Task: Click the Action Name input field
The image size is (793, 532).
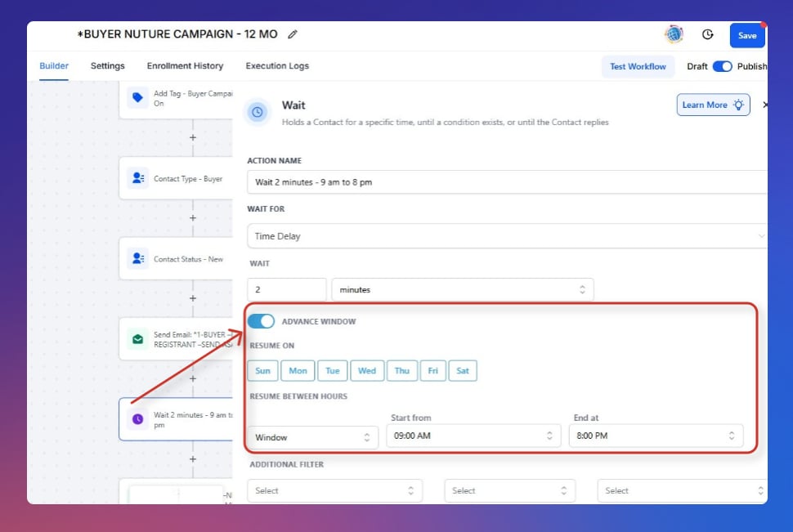Action: [507, 182]
